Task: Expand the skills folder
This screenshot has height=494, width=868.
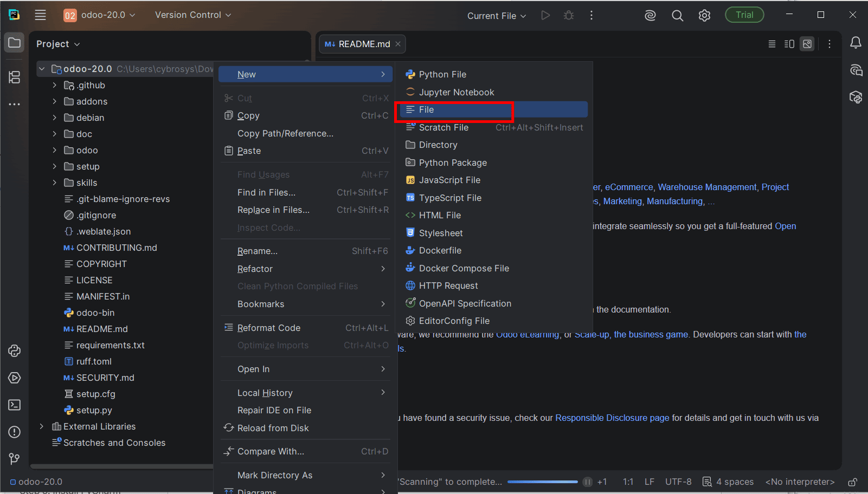Action: pyautogui.click(x=54, y=183)
